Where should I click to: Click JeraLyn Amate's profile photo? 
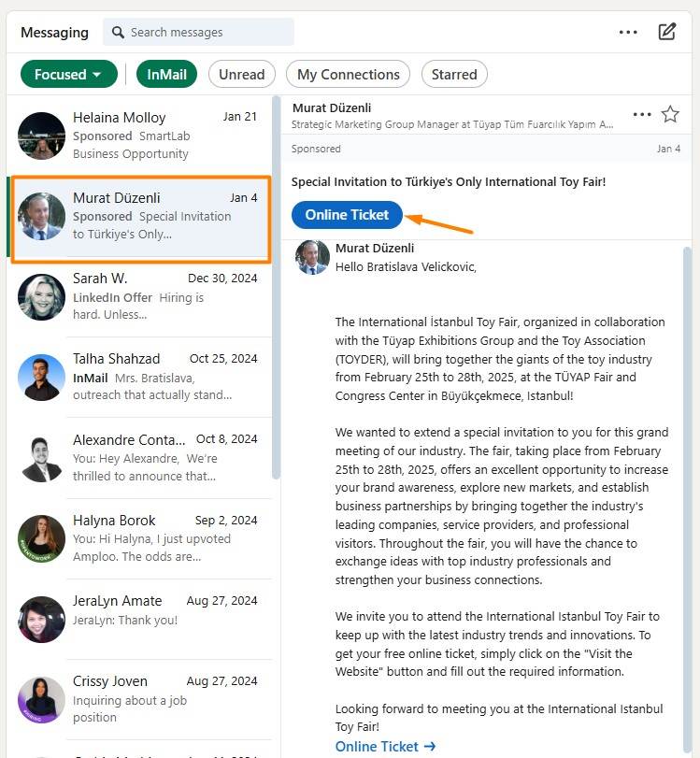(x=41, y=620)
